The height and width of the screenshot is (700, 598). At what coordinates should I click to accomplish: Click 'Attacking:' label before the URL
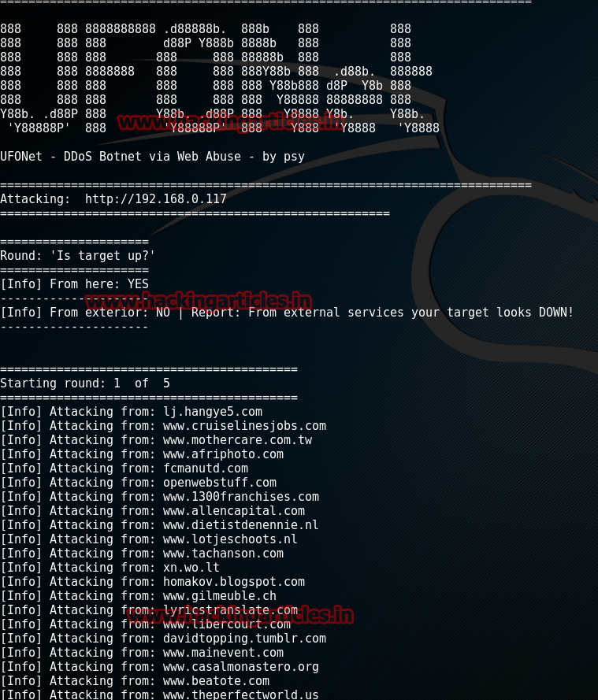pos(35,199)
